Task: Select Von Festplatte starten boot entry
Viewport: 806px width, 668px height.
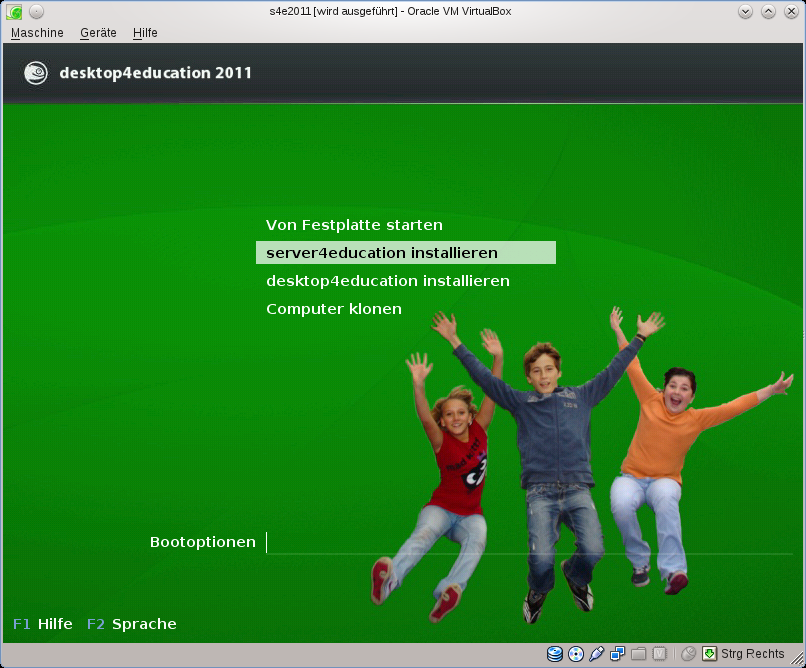Action: [x=354, y=225]
